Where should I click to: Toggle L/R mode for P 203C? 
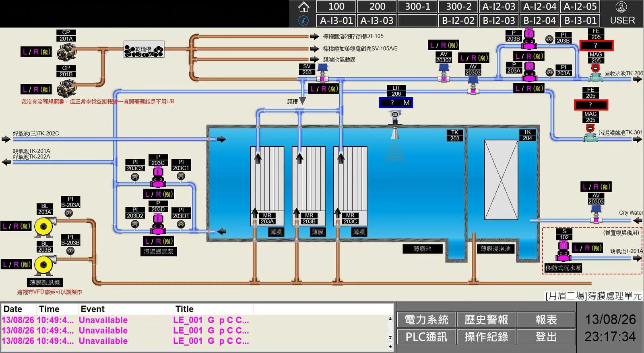(159, 194)
